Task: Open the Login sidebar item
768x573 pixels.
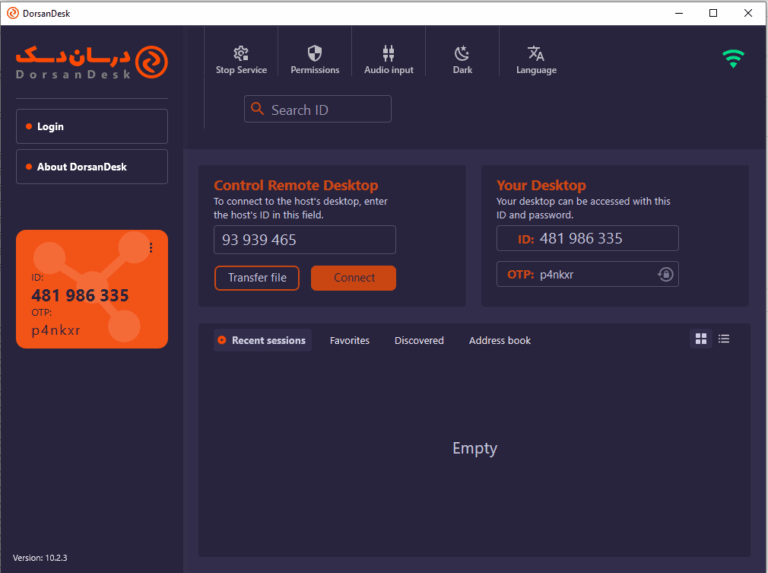Action: [92, 126]
